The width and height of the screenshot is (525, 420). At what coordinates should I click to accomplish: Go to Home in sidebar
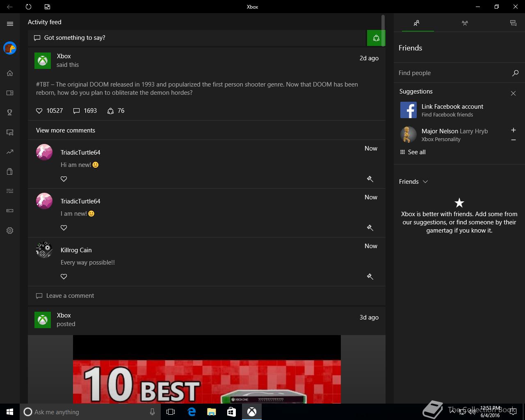[x=10, y=73]
